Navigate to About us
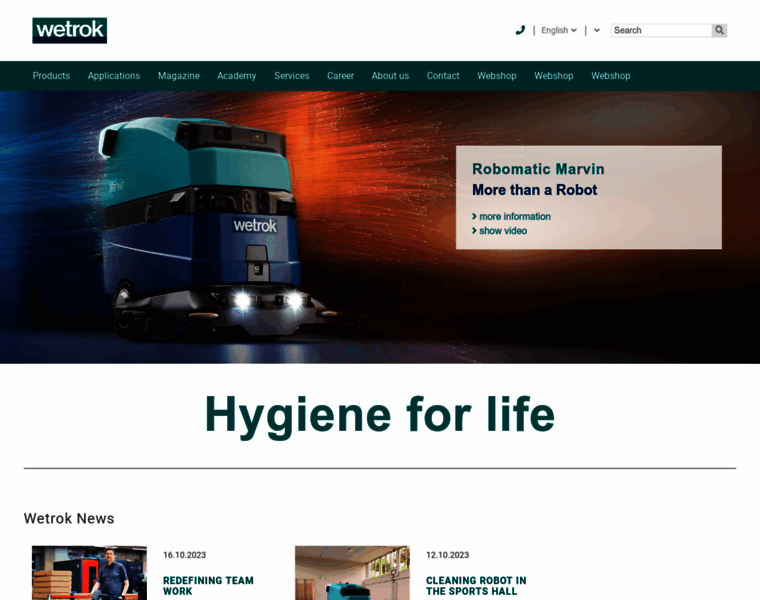This screenshot has width=760, height=600. [x=390, y=76]
